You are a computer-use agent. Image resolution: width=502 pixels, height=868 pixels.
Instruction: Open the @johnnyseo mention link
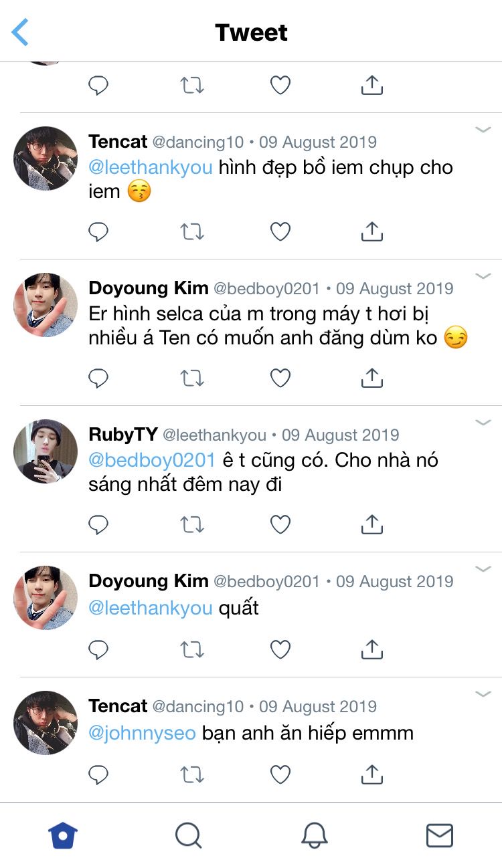142,733
